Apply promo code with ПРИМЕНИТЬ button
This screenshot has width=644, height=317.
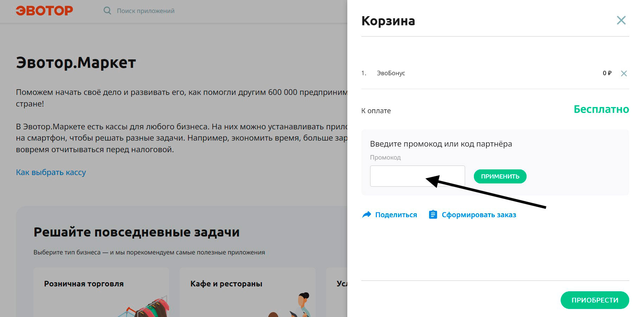pyautogui.click(x=500, y=176)
